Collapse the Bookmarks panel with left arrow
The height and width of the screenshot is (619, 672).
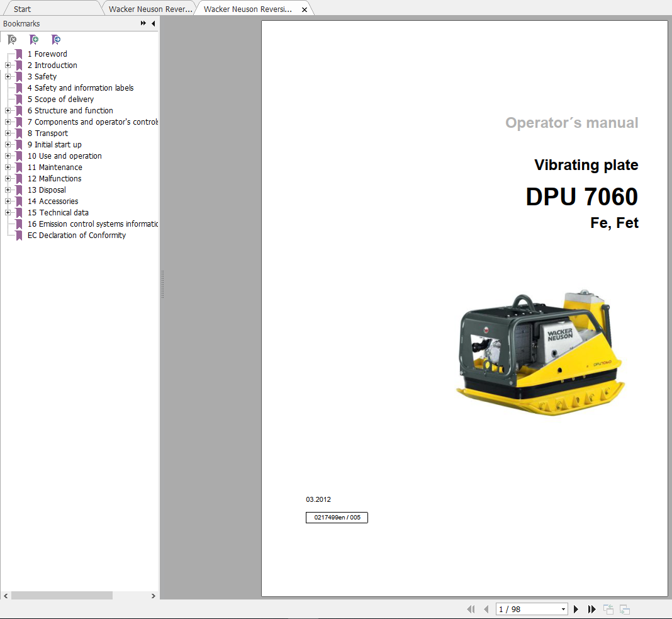(154, 23)
